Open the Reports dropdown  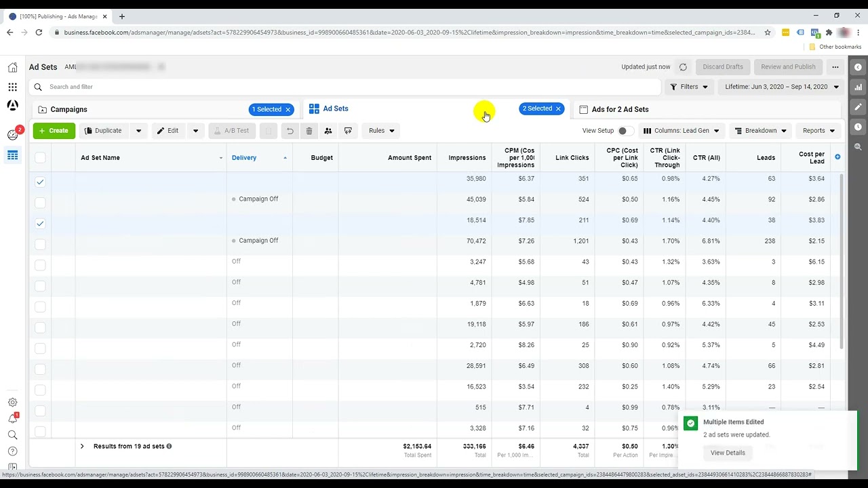tap(818, 131)
